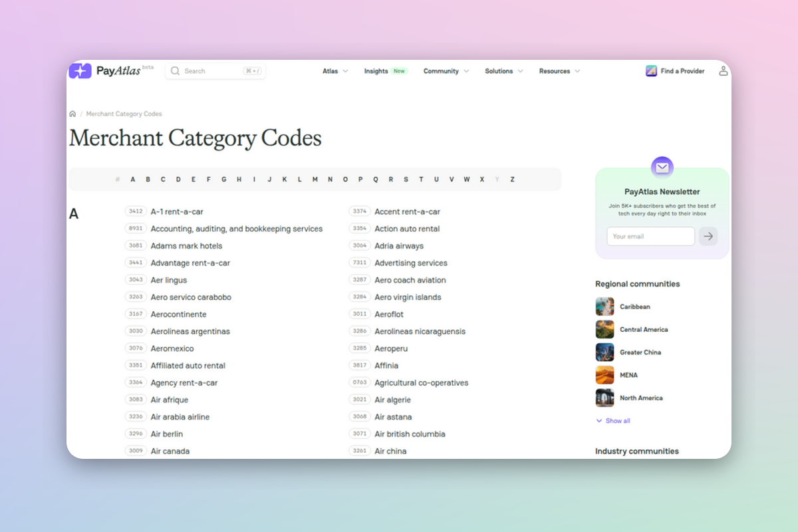Open Action auto rental entry
Viewport: 798px width, 532px height.
pos(407,229)
